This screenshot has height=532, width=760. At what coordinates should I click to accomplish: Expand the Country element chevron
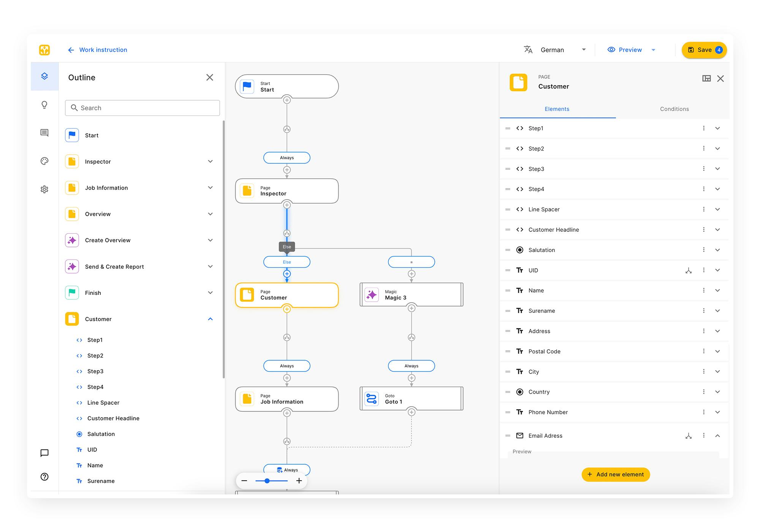pos(717,392)
